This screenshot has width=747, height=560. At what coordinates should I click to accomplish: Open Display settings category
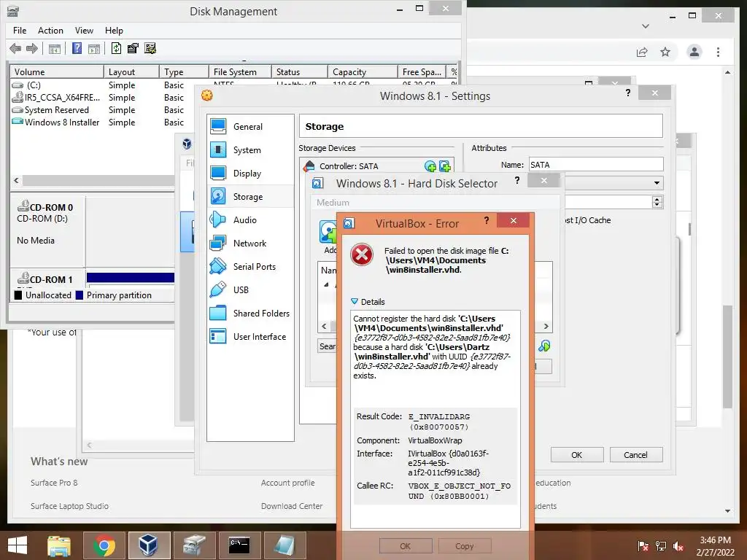point(247,174)
